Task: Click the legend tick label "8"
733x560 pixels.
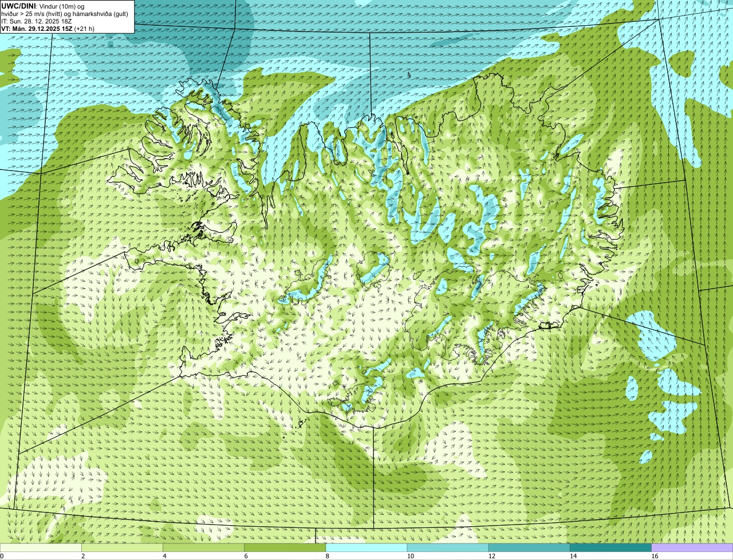Action: (x=328, y=556)
